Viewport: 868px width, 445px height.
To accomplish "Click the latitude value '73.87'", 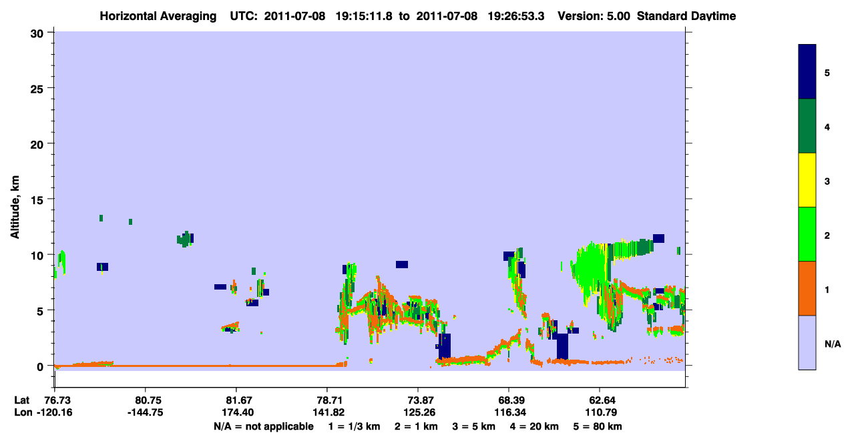I will 418,400.
